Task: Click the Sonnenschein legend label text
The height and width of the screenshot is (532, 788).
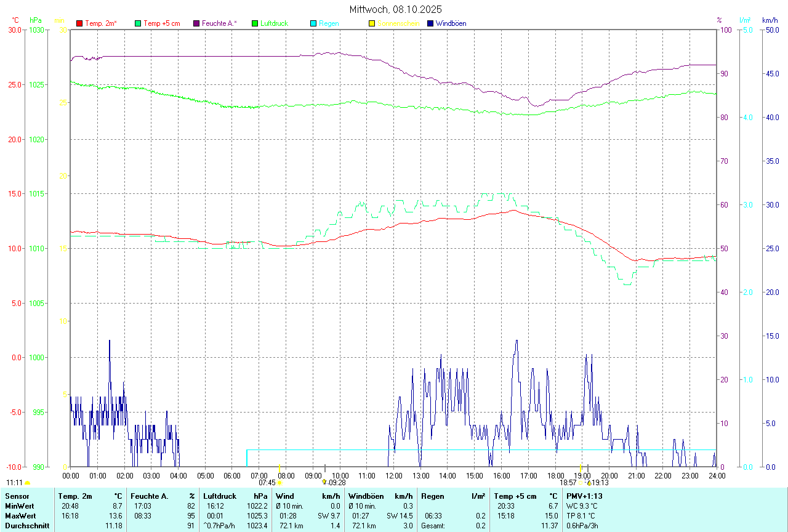Action: (x=398, y=23)
